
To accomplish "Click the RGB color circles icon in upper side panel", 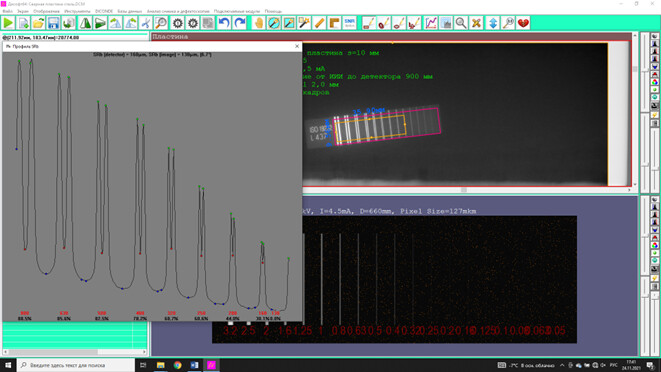I will pyautogui.click(x=655, y=82).
